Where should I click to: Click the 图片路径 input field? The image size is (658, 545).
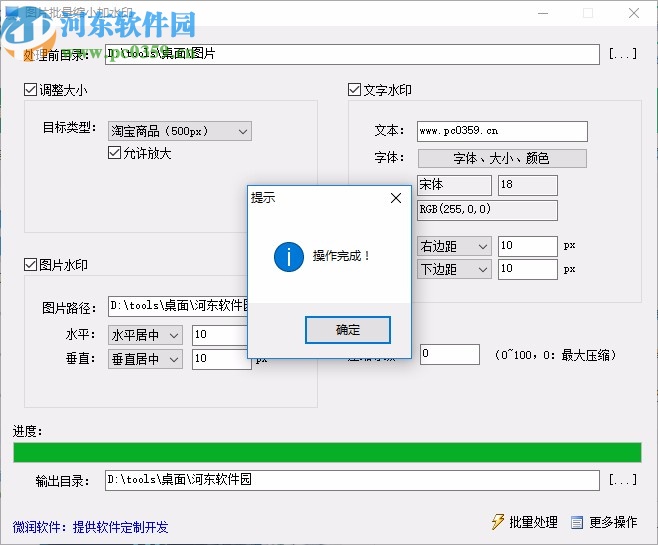[x=178, y=306]
